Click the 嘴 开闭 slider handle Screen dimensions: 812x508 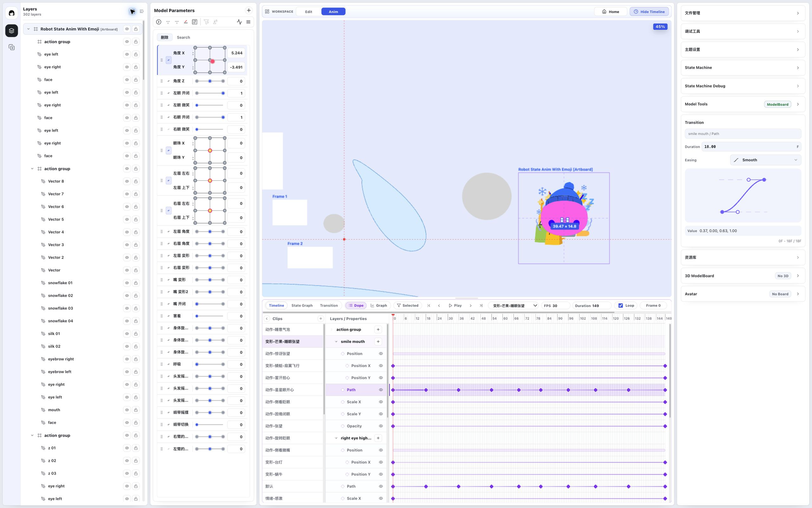tap(197, 304)
